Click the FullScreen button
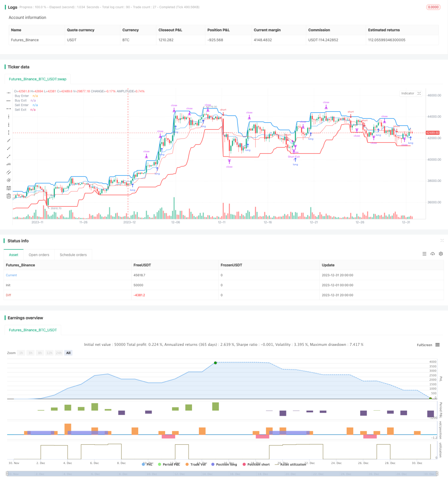The height and width of the screenshot is (484, 448). pyautogui.click(x=424, y=345)
